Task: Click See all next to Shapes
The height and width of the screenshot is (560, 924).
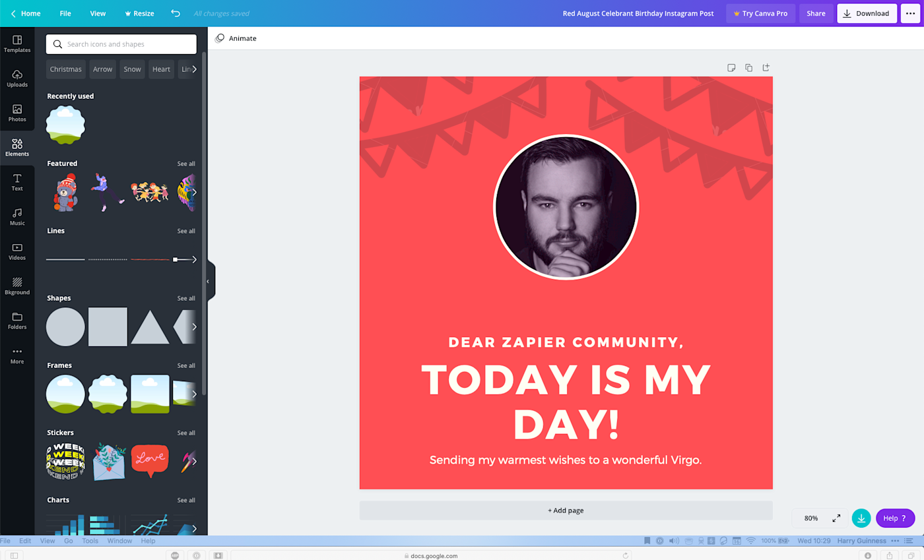Action: [x=186, y=298]
